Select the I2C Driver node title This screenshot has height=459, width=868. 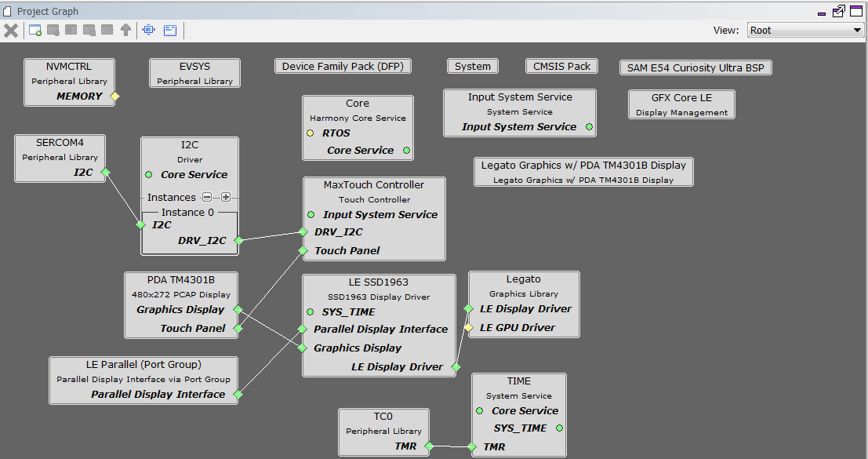point(190,145)
